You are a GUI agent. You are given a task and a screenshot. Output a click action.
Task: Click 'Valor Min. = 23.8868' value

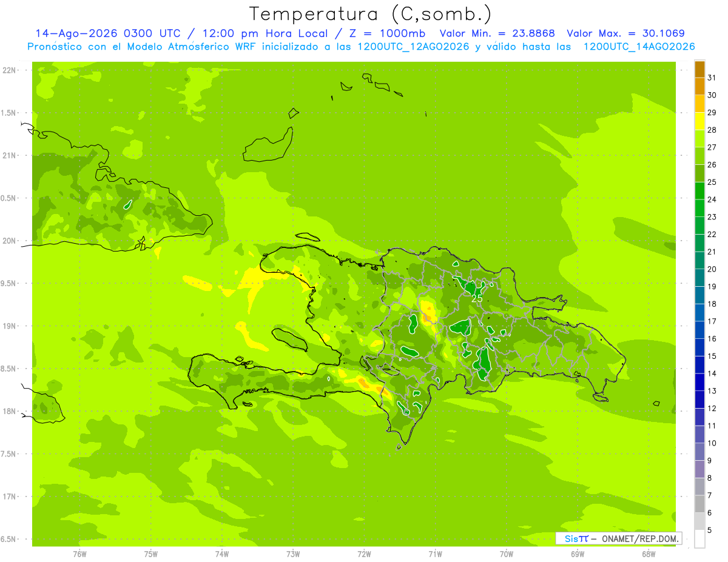[x=498, y=33]
